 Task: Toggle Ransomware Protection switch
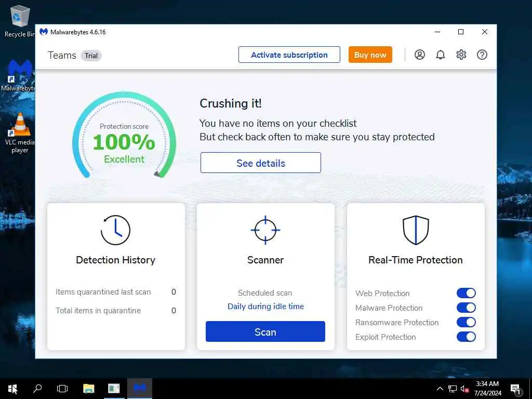click(x=466, y=322)
